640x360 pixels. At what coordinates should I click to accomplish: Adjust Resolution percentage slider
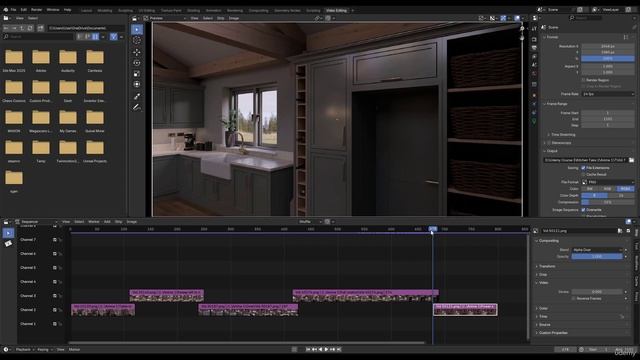608,59
